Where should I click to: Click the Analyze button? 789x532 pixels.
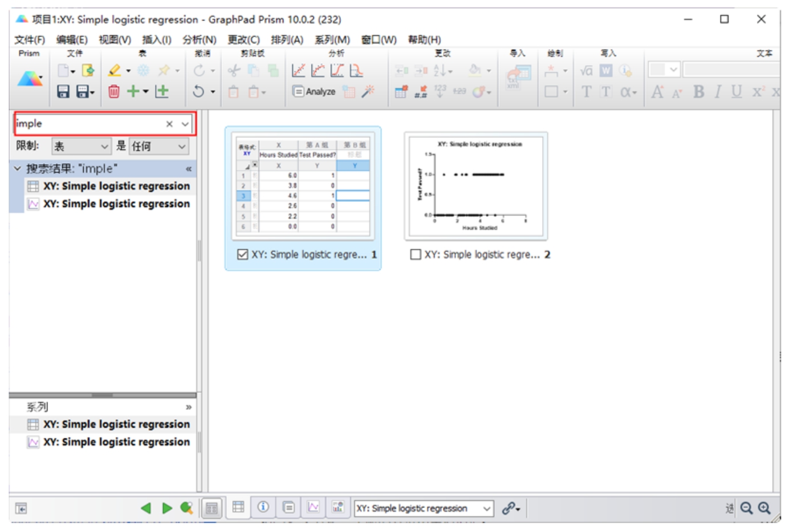pyautogui.click(x=314, y=91)
